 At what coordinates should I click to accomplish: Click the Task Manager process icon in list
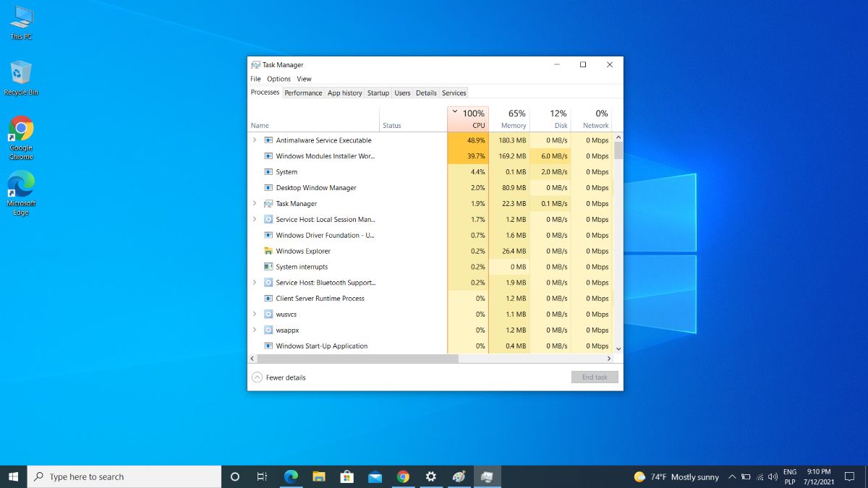pyautogui.click(x=268, y=204)
